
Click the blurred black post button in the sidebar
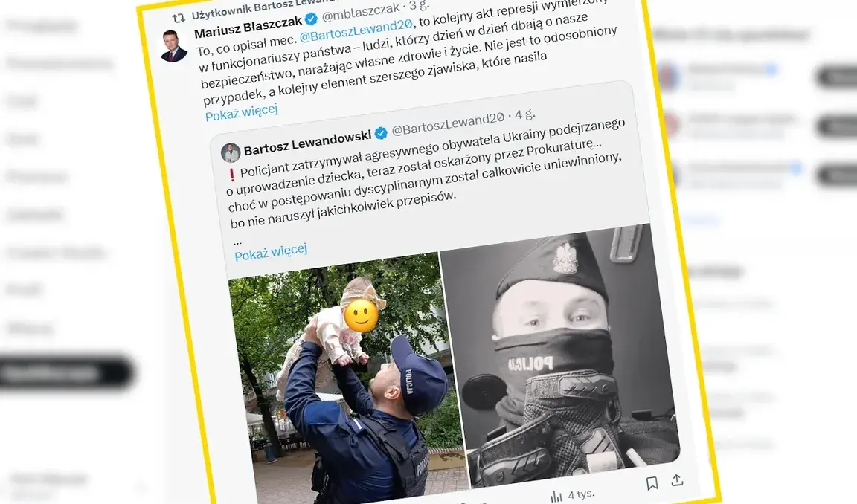[x=67, y=373]
